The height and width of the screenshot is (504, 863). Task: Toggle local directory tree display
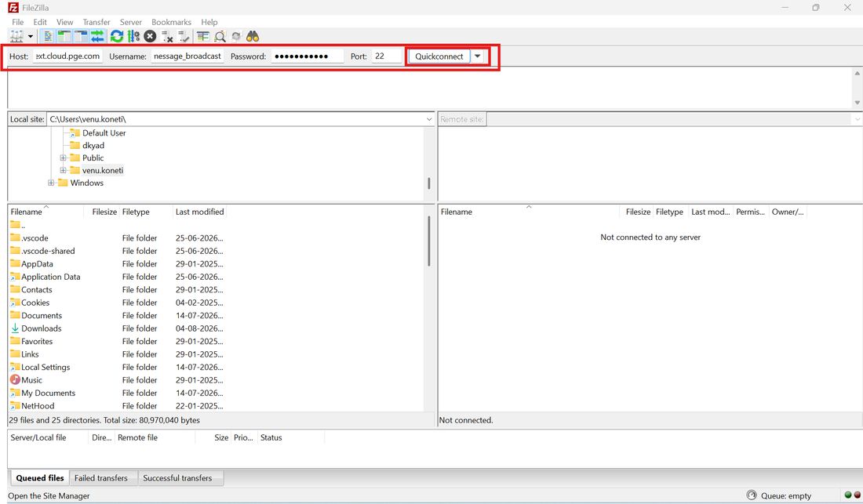[64, 36]
